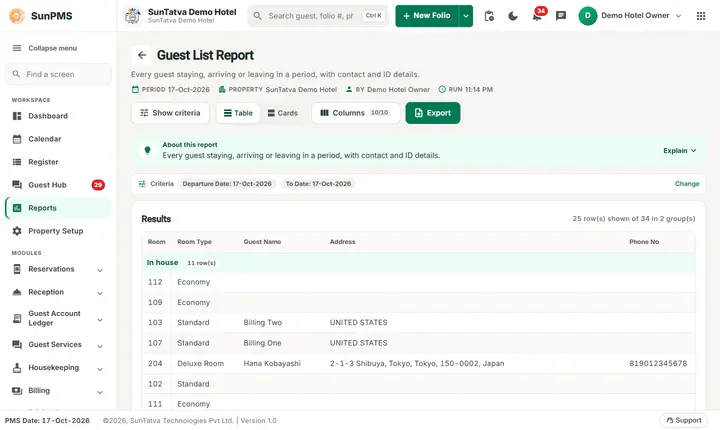Click the Reservations sidebar icon
The image size is (720, 430).
(x=17, y=269)
